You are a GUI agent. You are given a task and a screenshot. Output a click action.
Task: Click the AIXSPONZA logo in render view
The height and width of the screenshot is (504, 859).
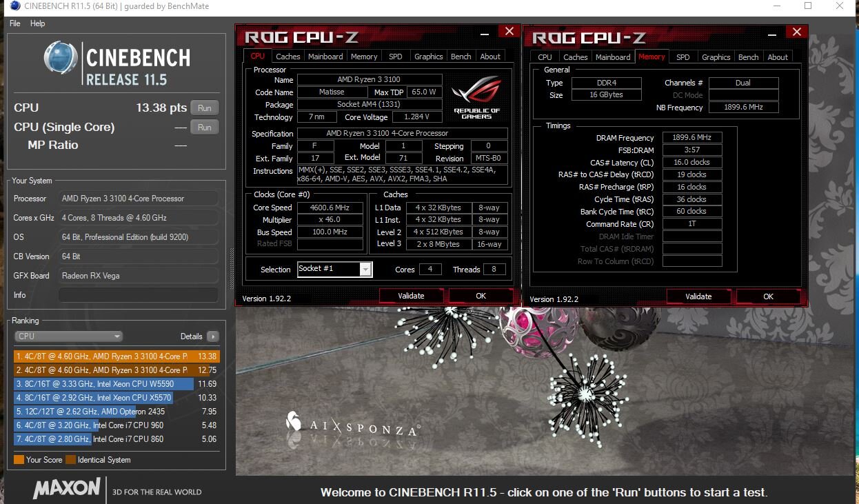[x=353, y=424]
